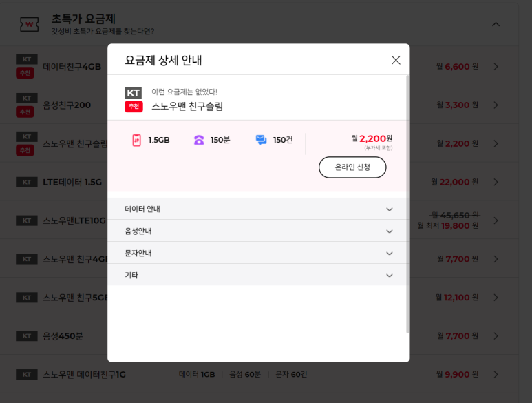
Task: Click the 문자 60건 detail text
Action: click(x=291, y=375)
